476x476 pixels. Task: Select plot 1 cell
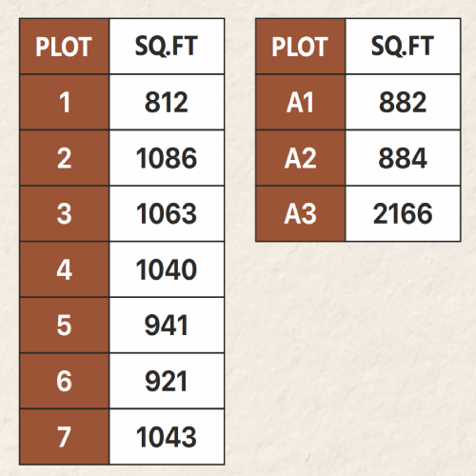(x=65, y=102)
